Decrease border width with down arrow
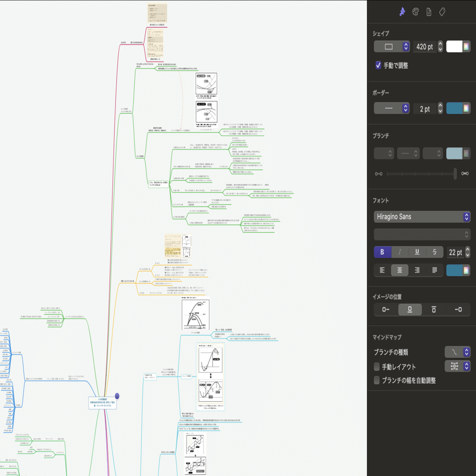476x476 pixels. pos(441,111)
